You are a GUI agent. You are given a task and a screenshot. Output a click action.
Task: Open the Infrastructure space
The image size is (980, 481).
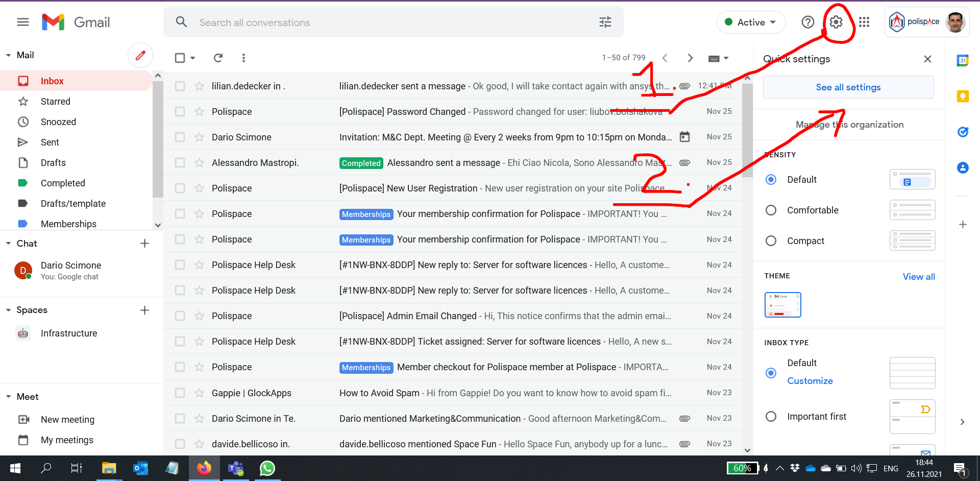pyautogui.click(x=69, y=333)
